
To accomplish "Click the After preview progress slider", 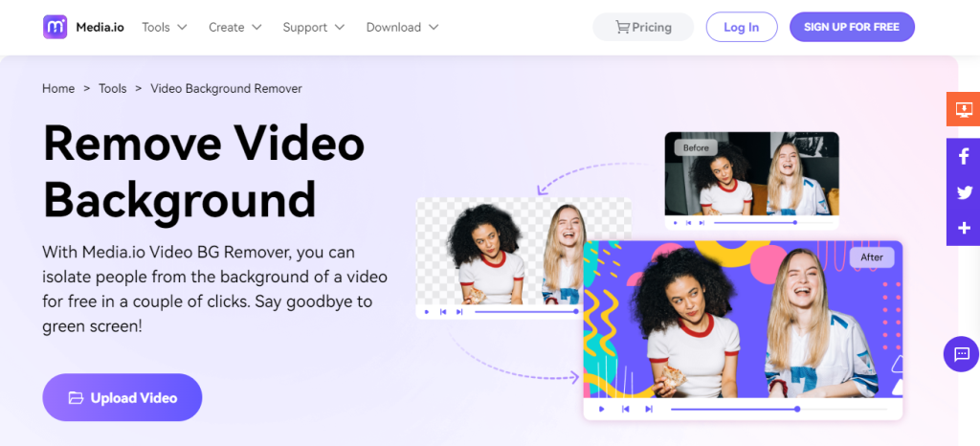I will 779,409.
